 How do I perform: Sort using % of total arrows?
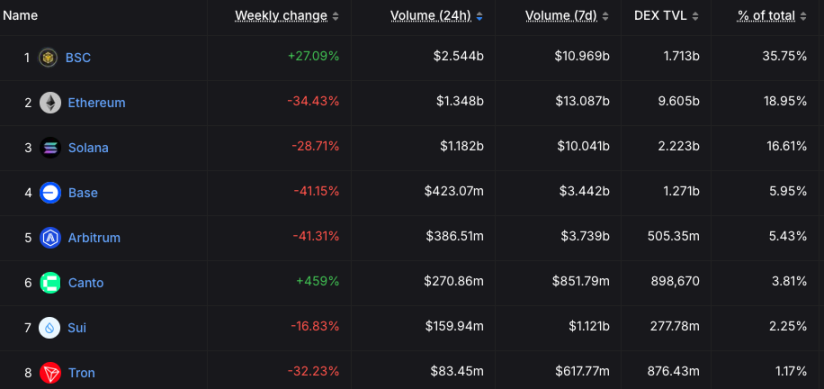pyautogui.click(x=803, y=16)
